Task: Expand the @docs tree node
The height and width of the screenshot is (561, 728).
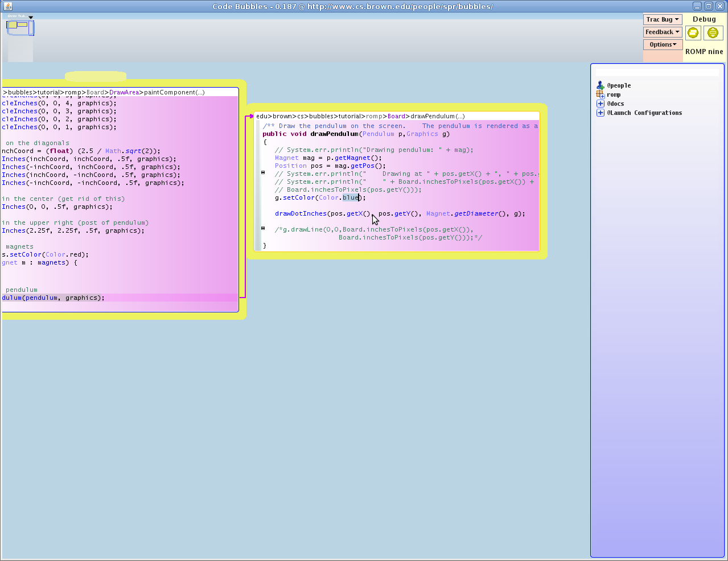Action: (x=600, y=104)
